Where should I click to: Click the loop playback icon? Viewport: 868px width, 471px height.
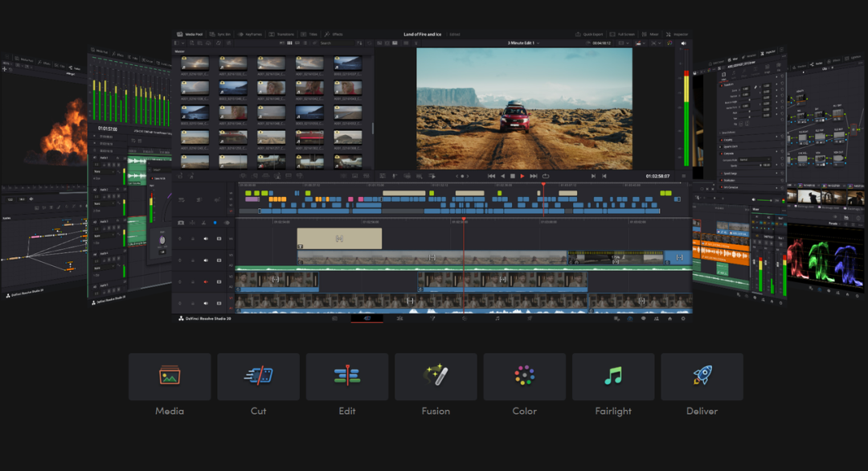pos(546,176)
